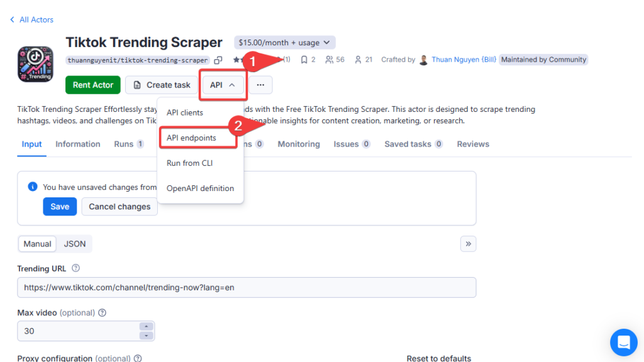
Task: Switch to the Information tab
Action: (77, 144)
